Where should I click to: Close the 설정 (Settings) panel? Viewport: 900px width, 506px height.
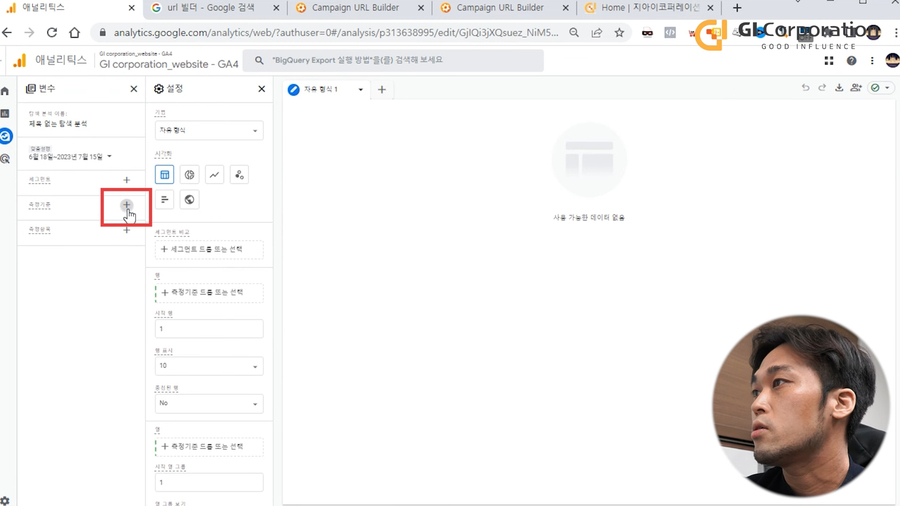pos(262,89)
